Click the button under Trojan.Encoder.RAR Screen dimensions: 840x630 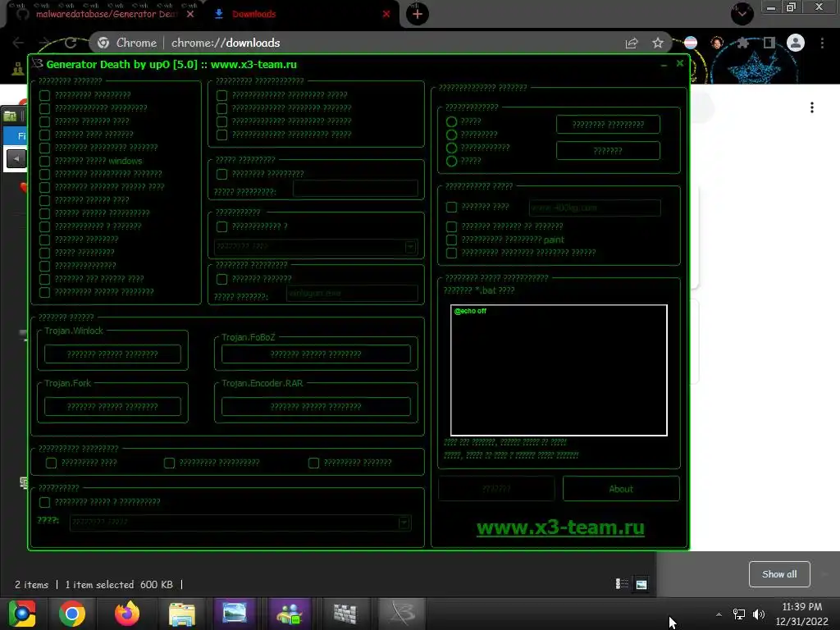pyautogui.click(x=316, y=407)
